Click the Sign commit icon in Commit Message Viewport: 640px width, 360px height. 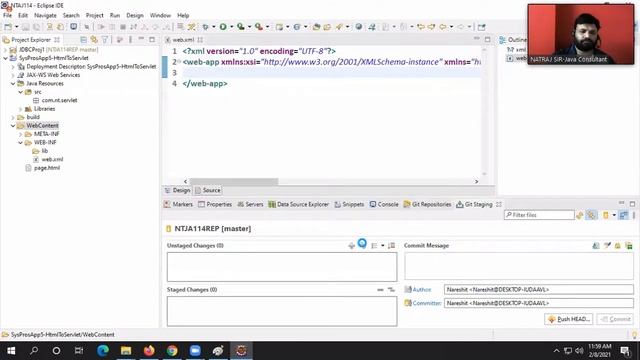(x=618, y=245)
